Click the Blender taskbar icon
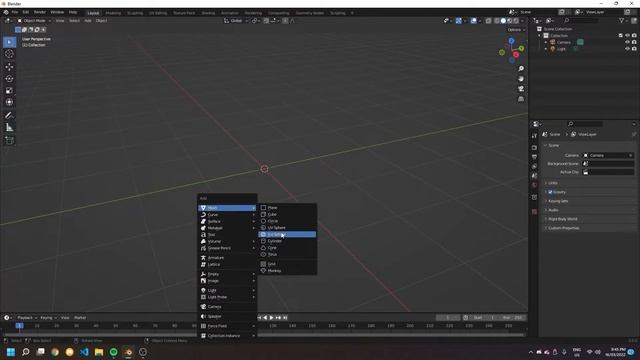The image size is (640, 360). [x=128, y=352]
